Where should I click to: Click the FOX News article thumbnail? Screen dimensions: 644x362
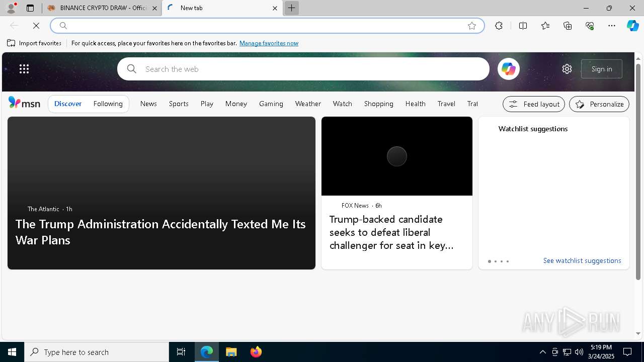point(397,156)
